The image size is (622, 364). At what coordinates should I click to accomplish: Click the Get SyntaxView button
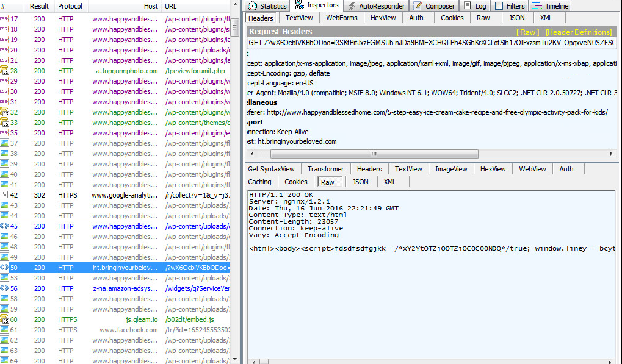pos(271,169)
